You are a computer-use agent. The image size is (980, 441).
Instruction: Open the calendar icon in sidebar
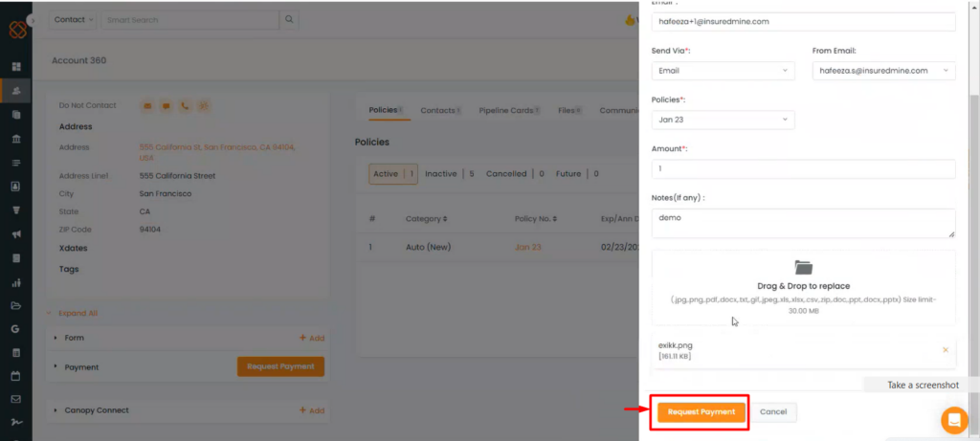16,376
